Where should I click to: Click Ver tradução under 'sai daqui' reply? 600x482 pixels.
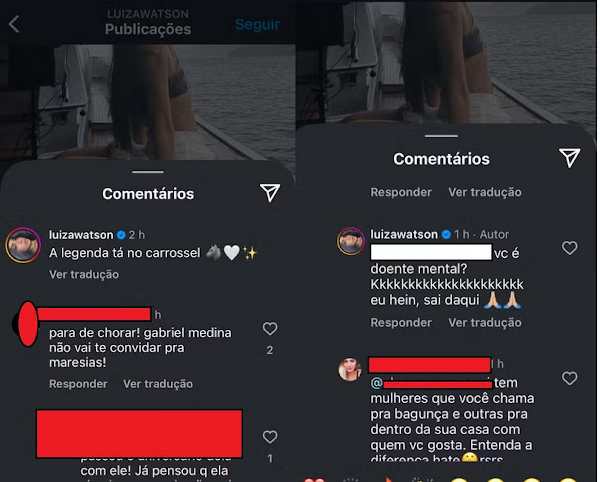[485, 322]
